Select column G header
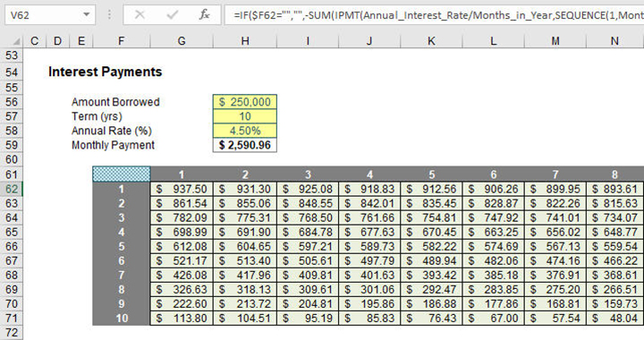 (182, 41)
